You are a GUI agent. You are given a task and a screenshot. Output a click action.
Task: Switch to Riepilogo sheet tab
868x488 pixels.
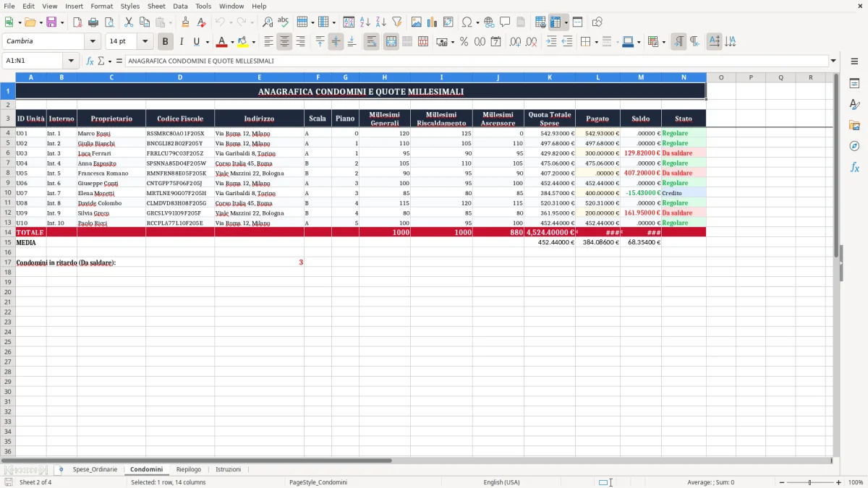pos(189,469)
